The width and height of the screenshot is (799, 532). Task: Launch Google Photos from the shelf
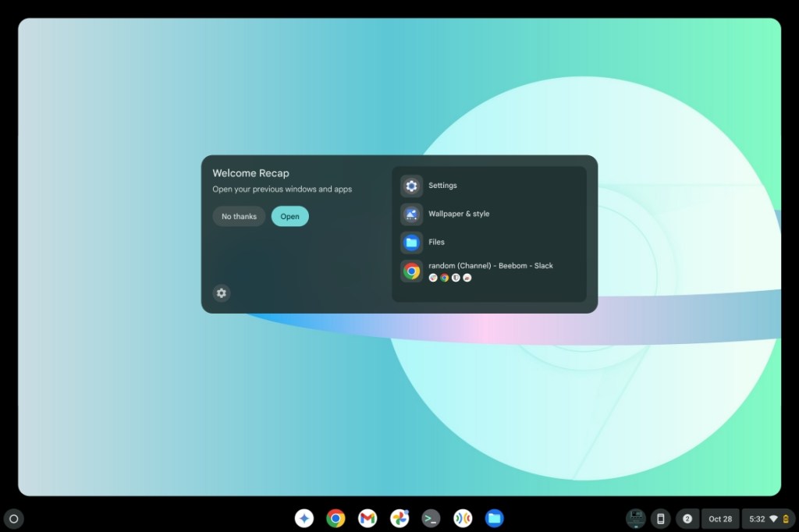click(x=399, y=518)
